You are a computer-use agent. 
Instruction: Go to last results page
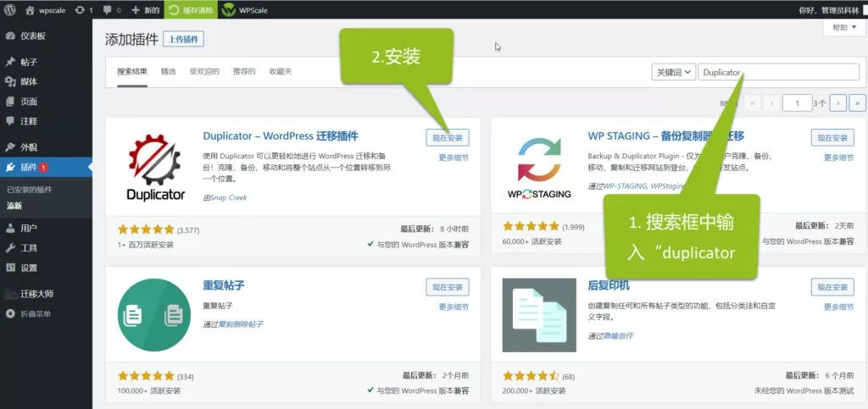click(858, 102)
